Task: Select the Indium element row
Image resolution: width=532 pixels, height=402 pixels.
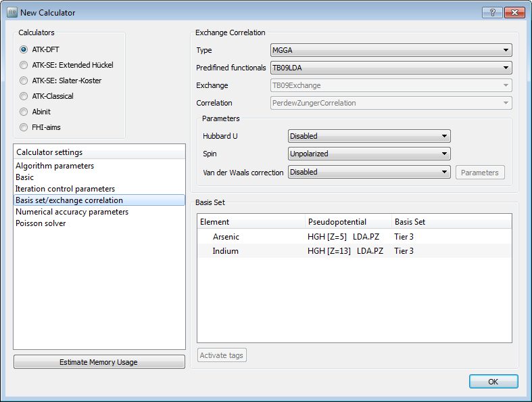Action: (x=354, y=251)
